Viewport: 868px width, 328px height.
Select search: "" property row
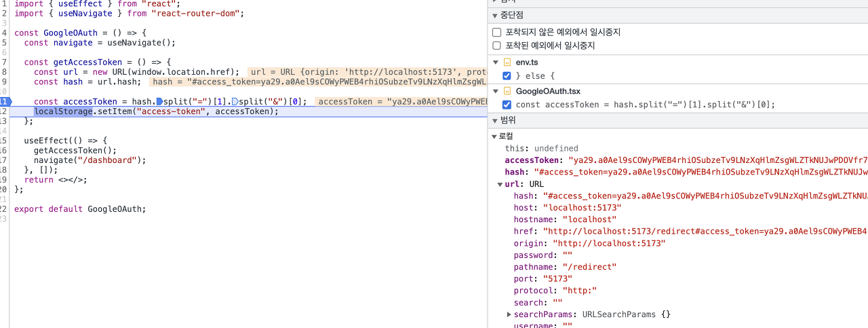coord(538,303)
